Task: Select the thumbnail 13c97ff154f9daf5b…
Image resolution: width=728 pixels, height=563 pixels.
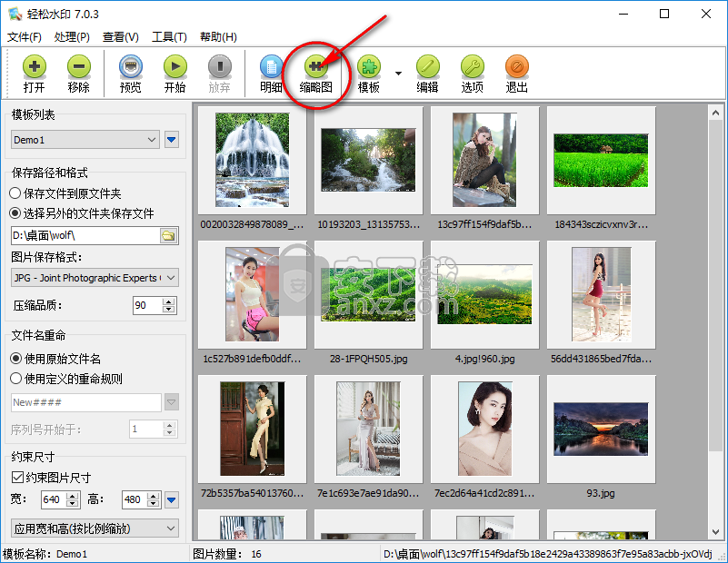Action: point(484,160)
